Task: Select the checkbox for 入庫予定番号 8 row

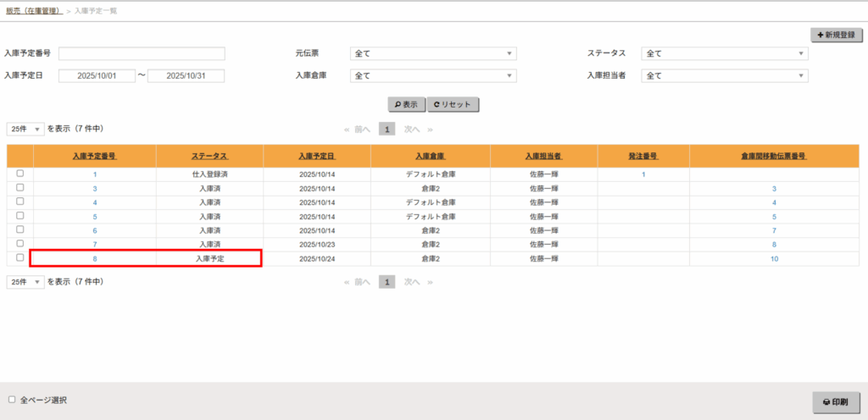Action: (20, 257)
